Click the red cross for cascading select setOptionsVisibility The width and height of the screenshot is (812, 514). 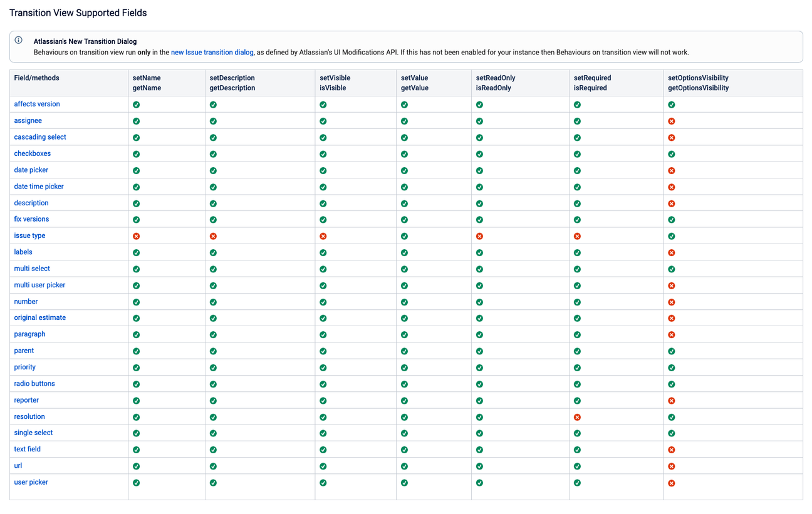[672, 138]
